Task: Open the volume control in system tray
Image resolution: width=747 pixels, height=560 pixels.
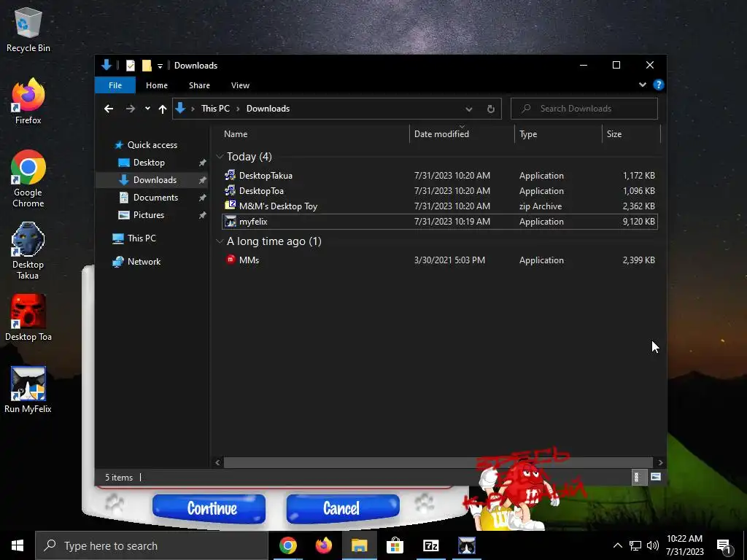Action: pyautogui.click(x=653, y=545)
